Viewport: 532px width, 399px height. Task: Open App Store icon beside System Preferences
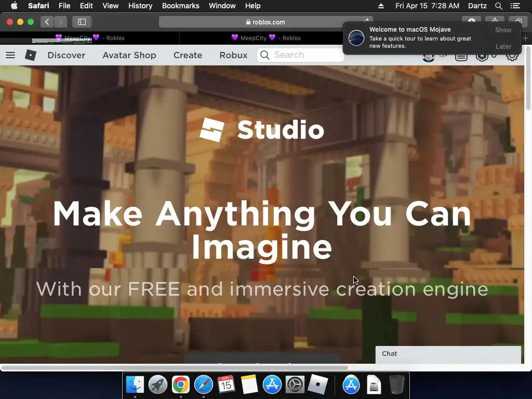(x=272, y=385)
